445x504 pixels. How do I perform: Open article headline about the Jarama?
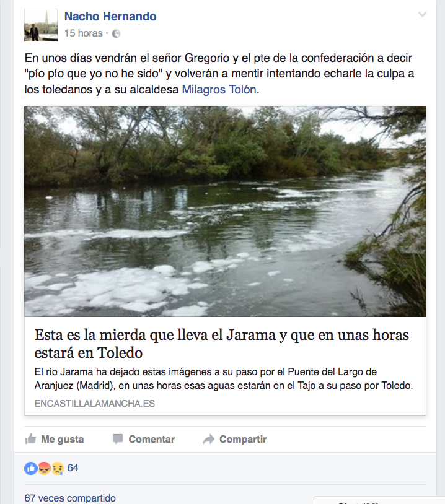[222, 344]
